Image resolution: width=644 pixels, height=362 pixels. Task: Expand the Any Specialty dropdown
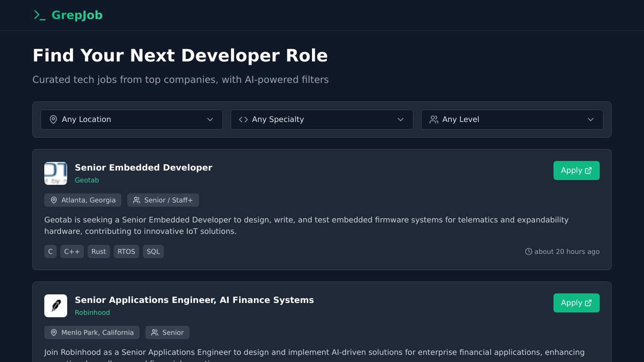322,120
